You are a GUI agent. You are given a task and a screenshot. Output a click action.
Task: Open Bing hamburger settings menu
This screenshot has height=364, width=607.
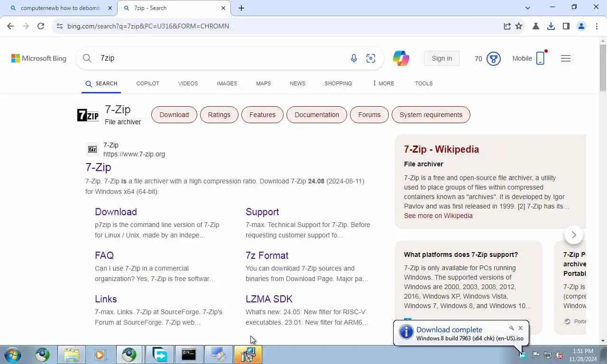click(x=566, y=58)
